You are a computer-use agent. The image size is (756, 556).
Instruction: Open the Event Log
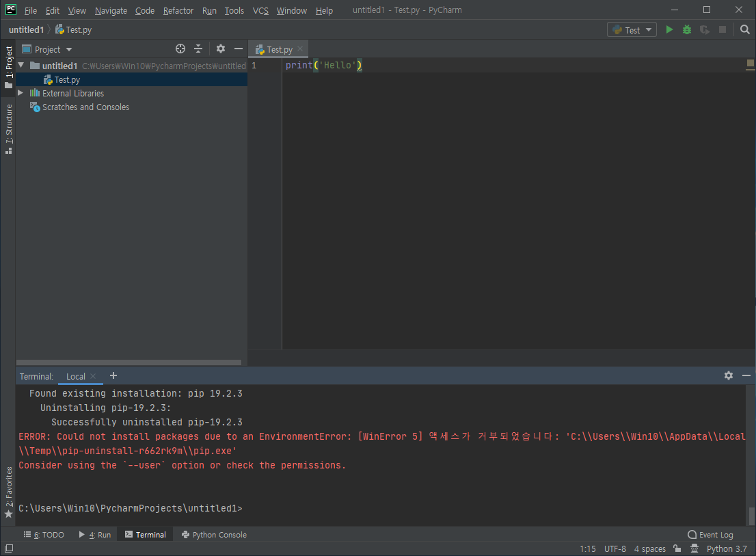pyautogui.click(x=710, y=534)
